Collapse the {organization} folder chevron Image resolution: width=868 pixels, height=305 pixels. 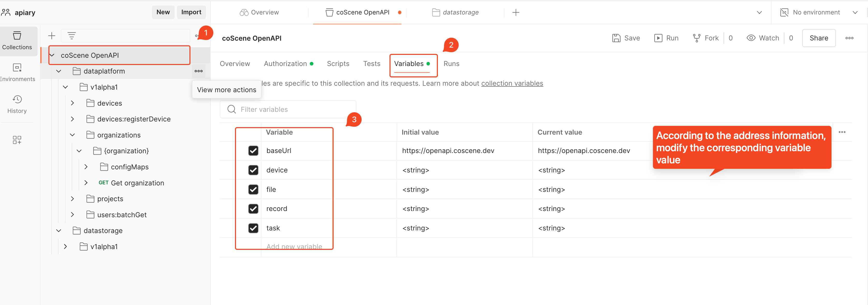79,151
